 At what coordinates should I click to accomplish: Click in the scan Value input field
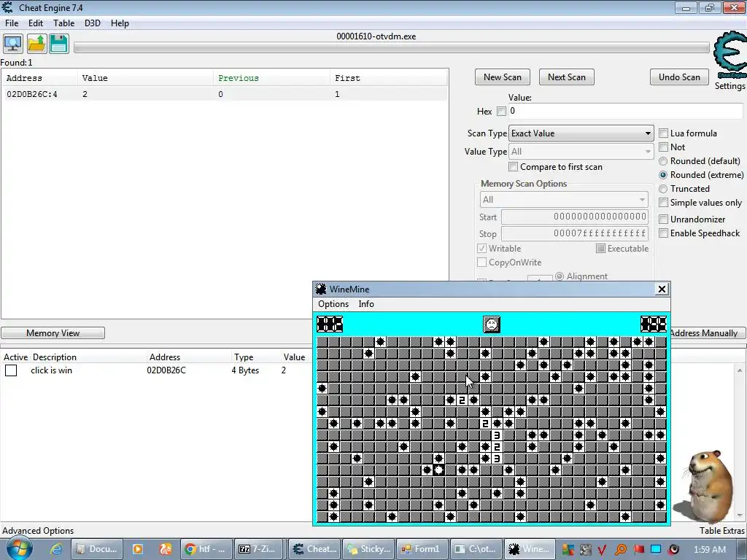tap(625, 111)
